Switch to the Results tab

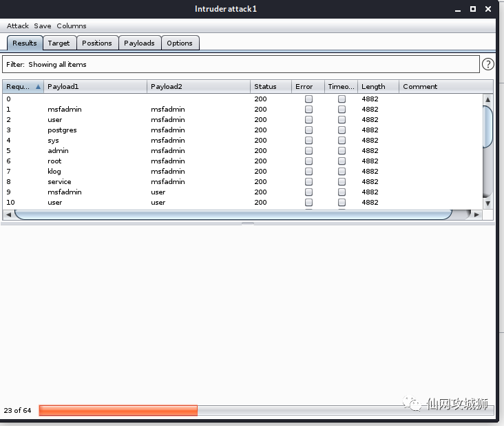click(25, 43)
